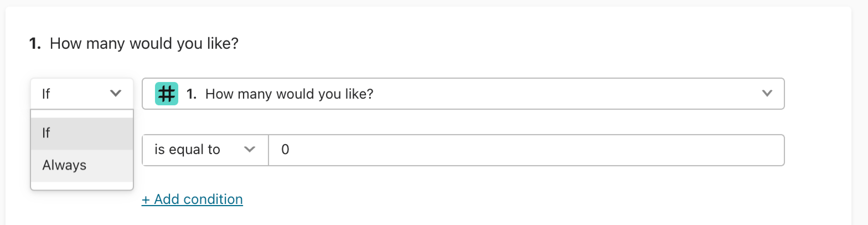The image size is (868, 225).
Task: Click the '+ Add condition' link
Action: click(192, 199)
